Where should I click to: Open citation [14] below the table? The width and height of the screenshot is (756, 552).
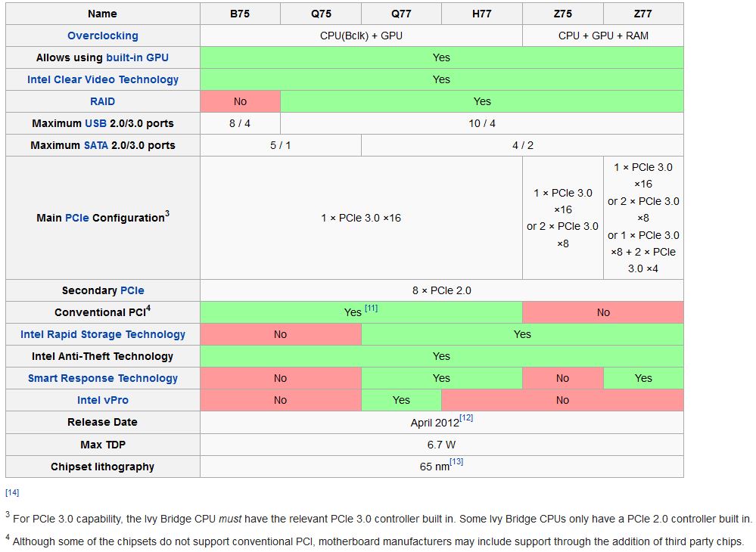pos(12,492)
